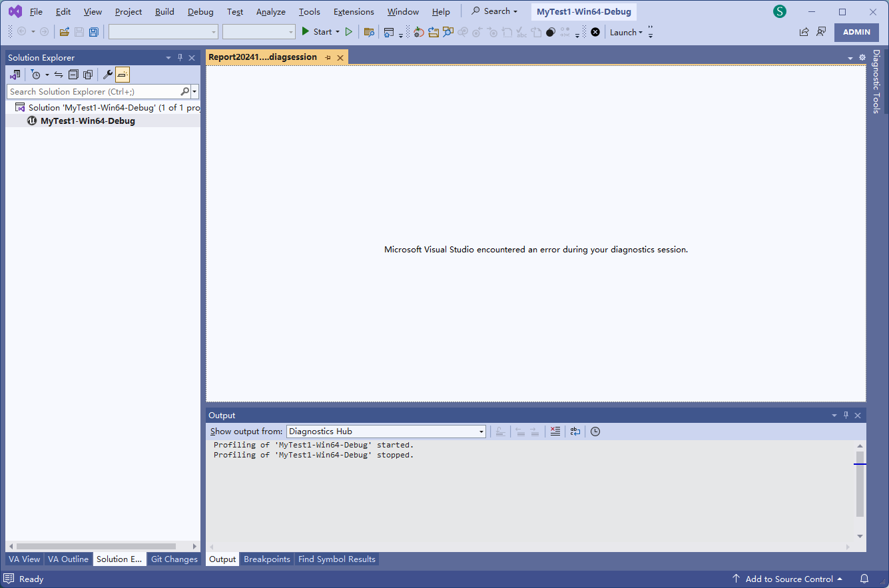Open the View menu
This screenshot has width=889, height=588.
[x=93, y=12]
